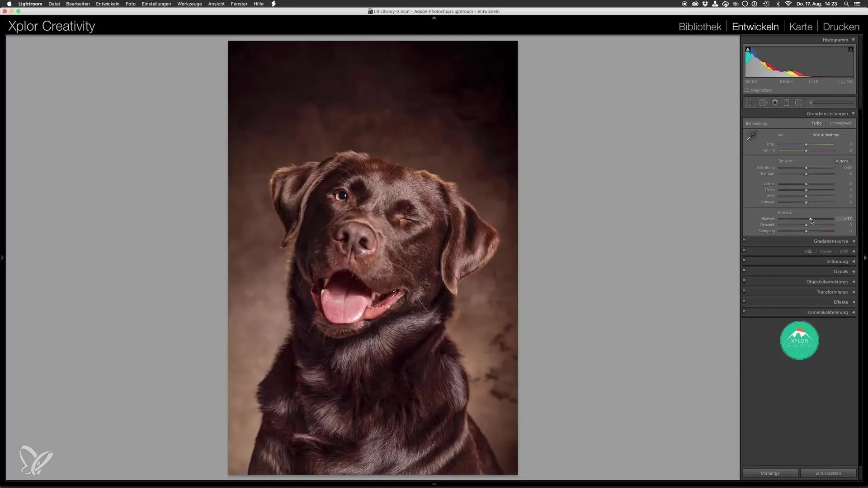Screen dimensions: 868x488
Task: Pick the white balance eyedropper
Action: (751, 136)
